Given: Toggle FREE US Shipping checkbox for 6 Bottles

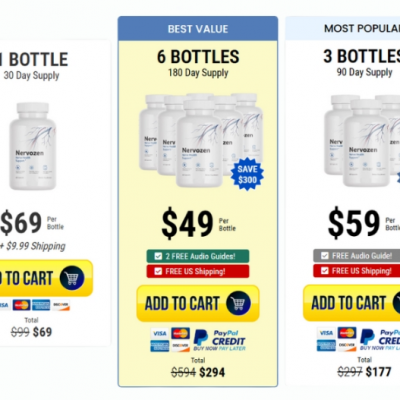Looking at the screenshot, I should 158,271.
